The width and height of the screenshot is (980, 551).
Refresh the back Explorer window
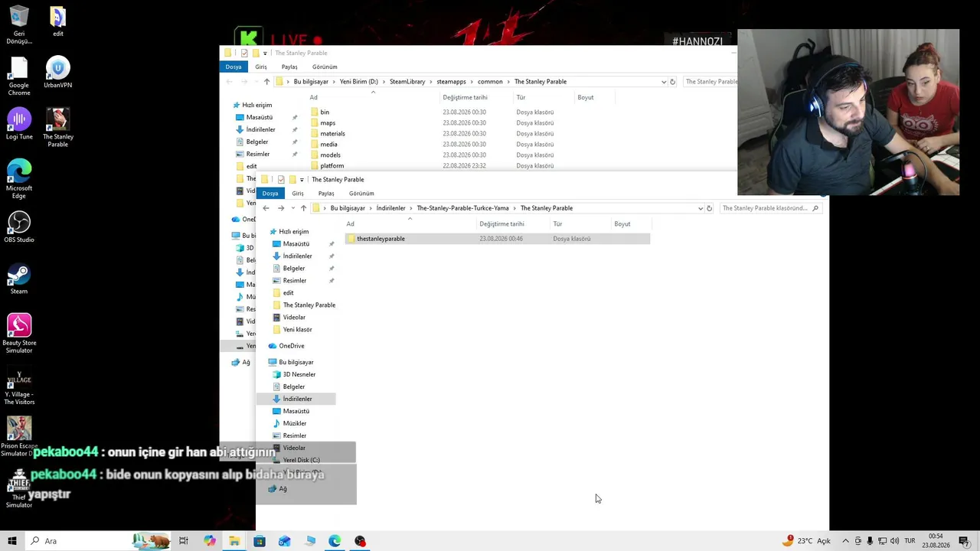(x=672, y=82)
